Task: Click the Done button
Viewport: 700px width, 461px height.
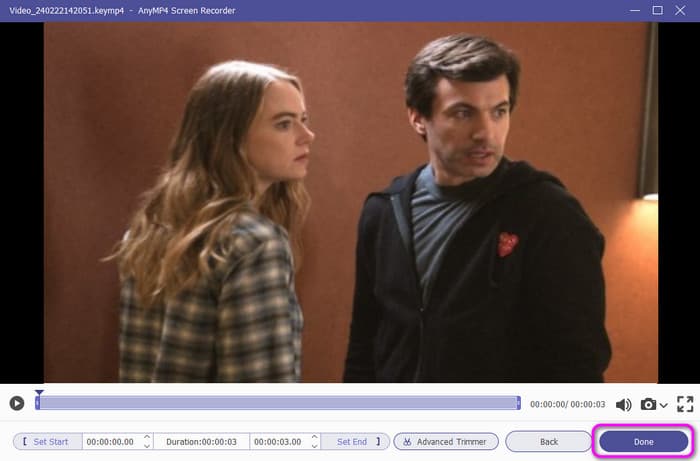Action: click(643, 441)
